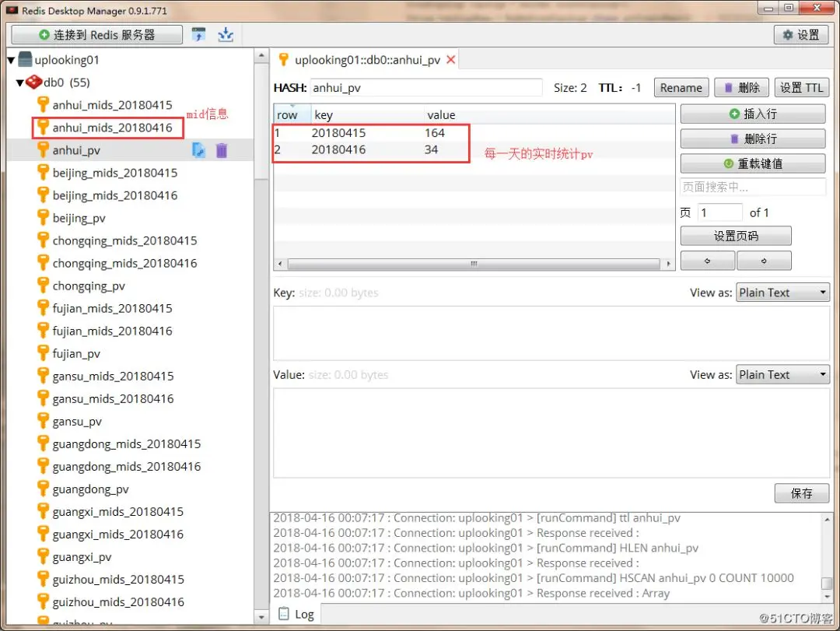Select gansu_mids_20180416 key

point(113,399)
